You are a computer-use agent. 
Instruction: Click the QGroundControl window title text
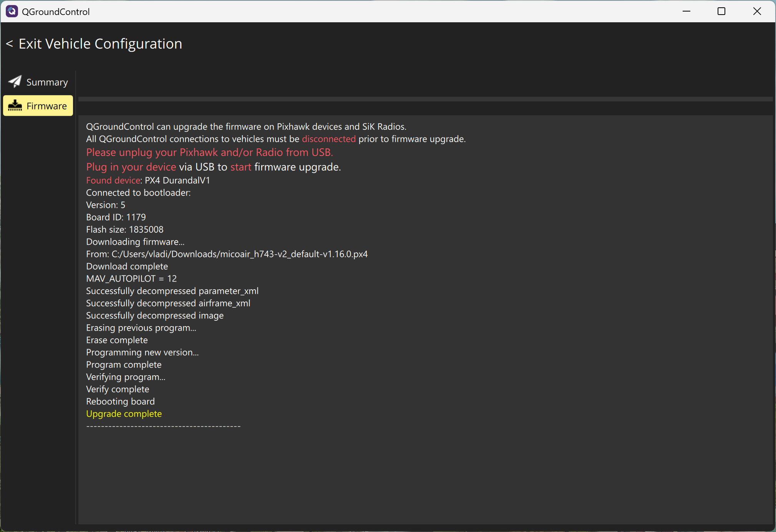click(x=56, y=12)
